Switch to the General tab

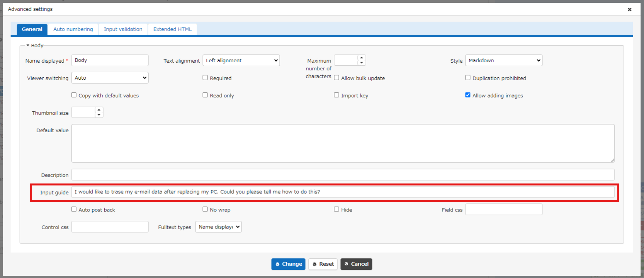click(x=32, y=29)
